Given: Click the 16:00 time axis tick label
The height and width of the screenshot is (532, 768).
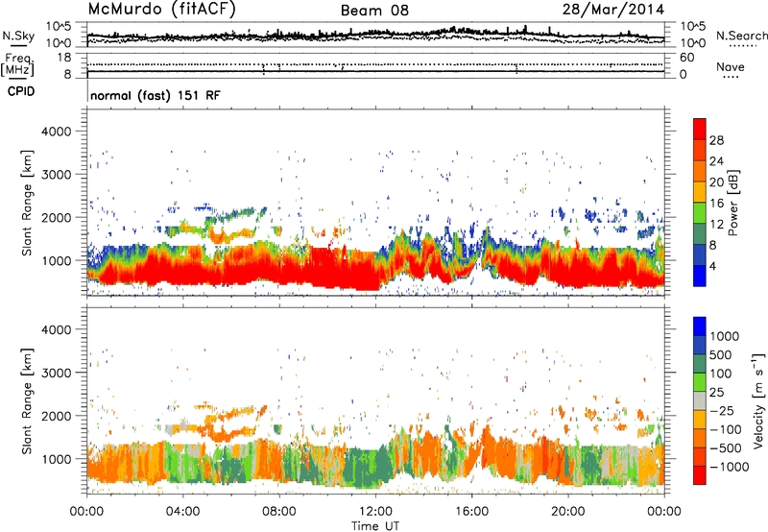Looking at the screenshot, I should click(471, 512).
